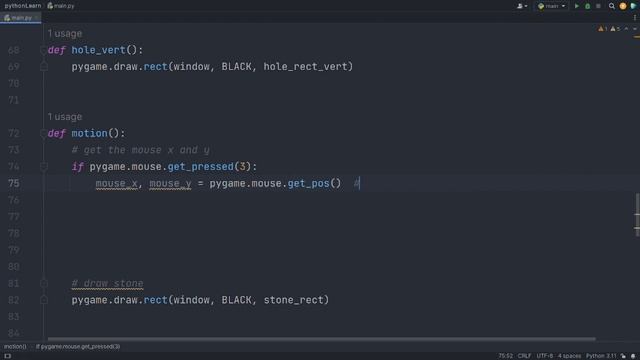The width and height of the screenshot is (640, 360).
Task: Go to next highlighted error arrow
Action: [634, 29]
